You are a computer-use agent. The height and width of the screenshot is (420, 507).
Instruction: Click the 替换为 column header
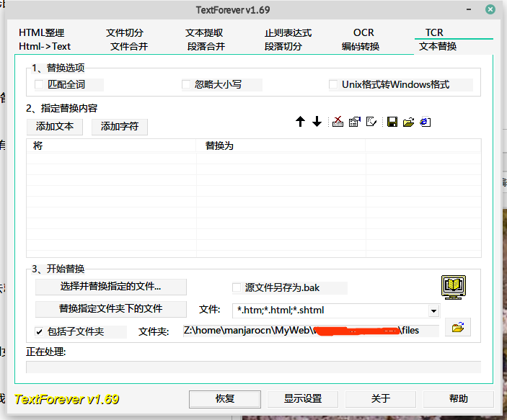tap(281, 146)
